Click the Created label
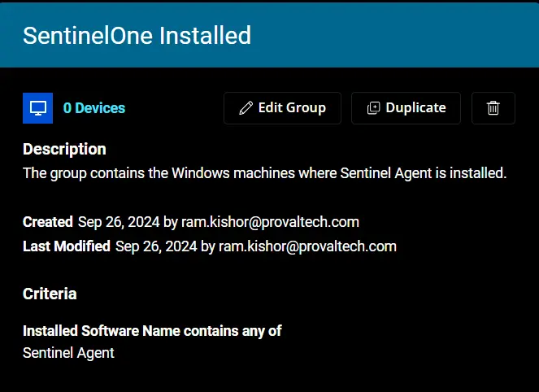Viewport: 539px width, 392px height. [x=48, y=222]
